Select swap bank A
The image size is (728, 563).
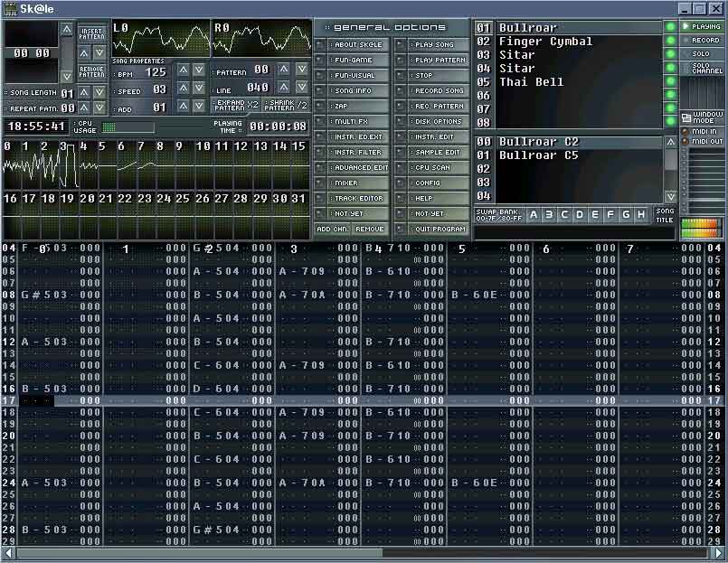534,214
